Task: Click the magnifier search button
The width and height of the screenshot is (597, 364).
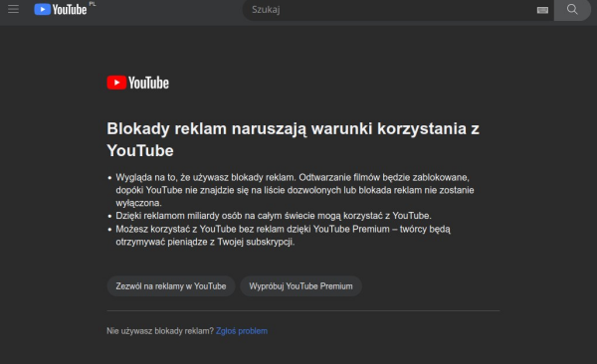Action: (572, 10)
